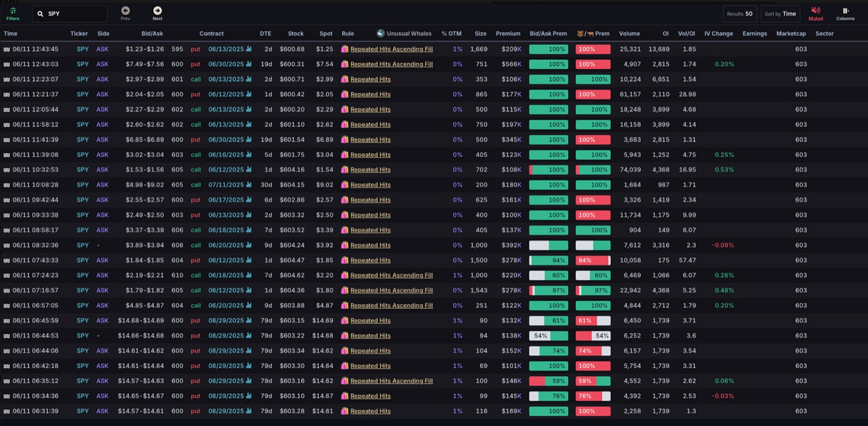Open the chart icon in the 09:42:44 row
Image resolution: width=868 pixels, height=426 pixels.
tap(249, 200)
